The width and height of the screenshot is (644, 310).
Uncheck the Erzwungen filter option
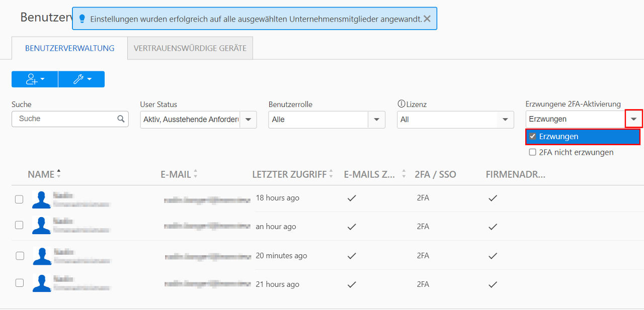532,137
